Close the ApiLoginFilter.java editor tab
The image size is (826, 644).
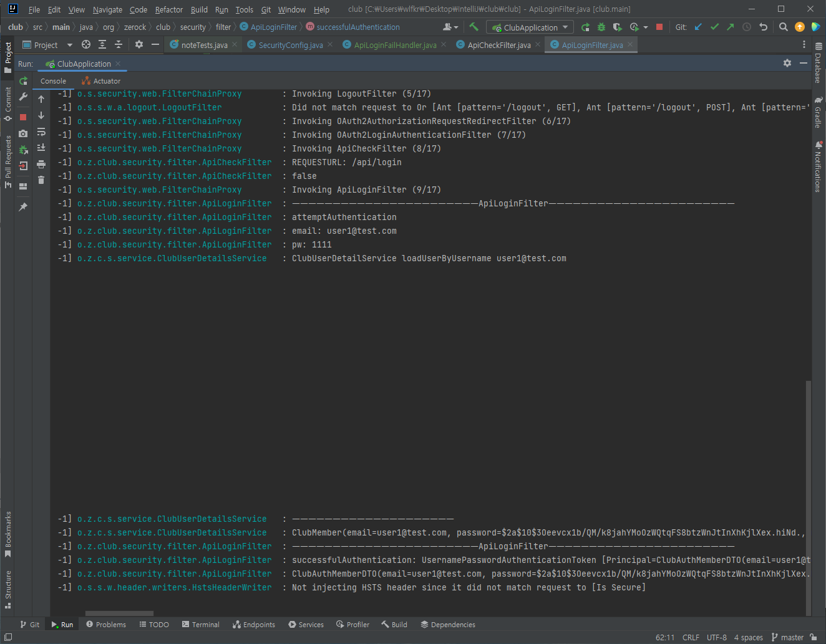point(630,44)
